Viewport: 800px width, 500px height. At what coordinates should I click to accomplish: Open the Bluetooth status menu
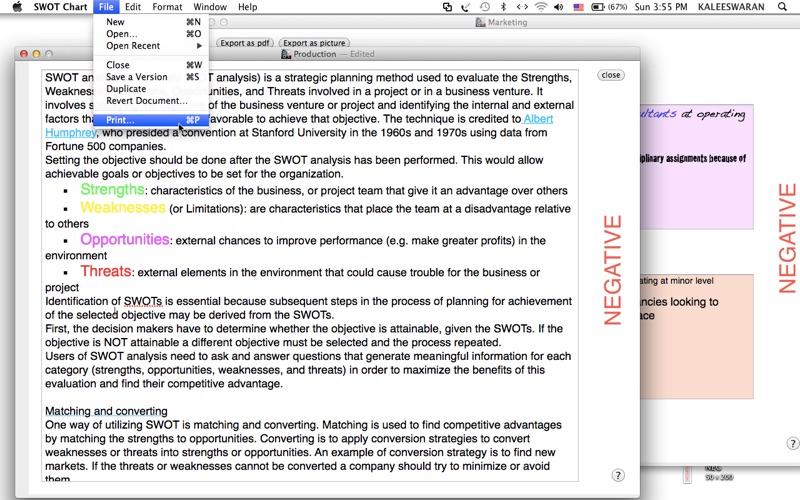click(503, 7)
